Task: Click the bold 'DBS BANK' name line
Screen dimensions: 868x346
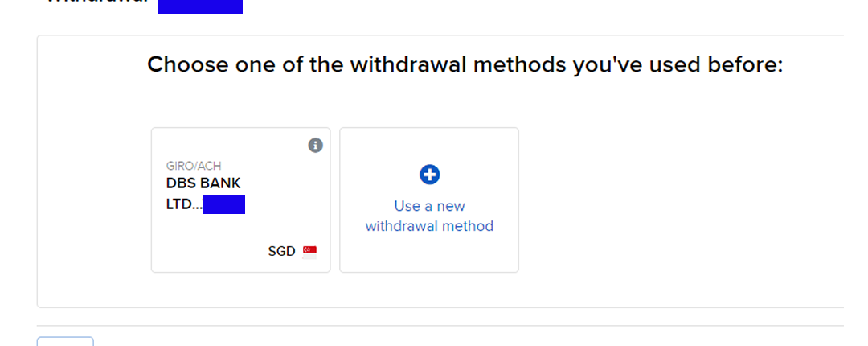Action: click(x=203, y=183)
